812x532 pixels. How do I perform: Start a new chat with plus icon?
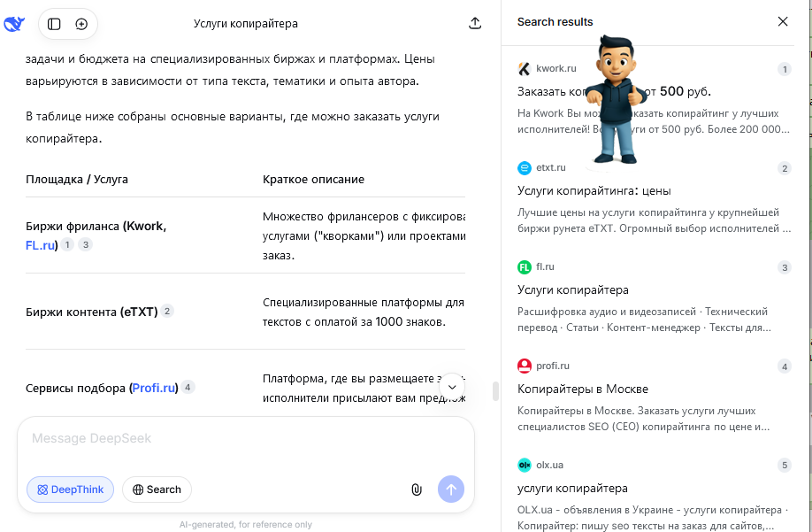coord(81,24)
